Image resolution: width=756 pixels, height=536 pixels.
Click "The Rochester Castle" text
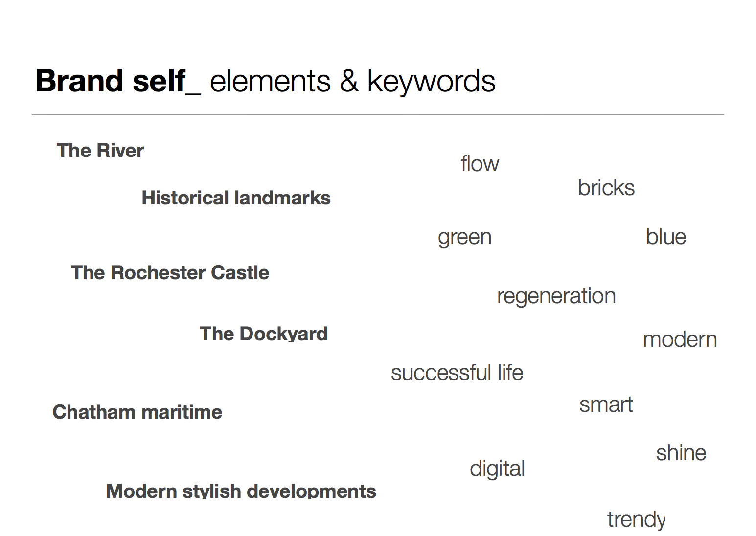170,273
